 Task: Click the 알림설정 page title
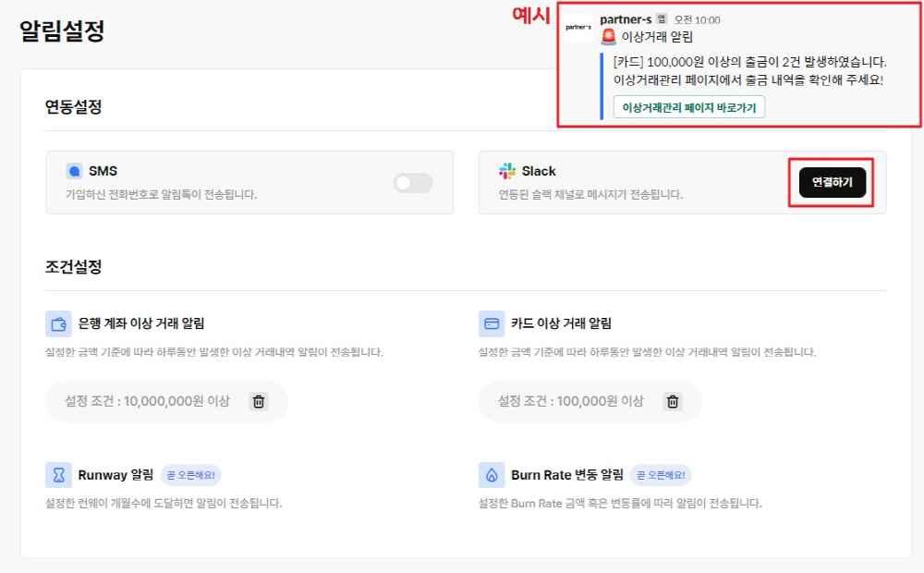[62, 30]
